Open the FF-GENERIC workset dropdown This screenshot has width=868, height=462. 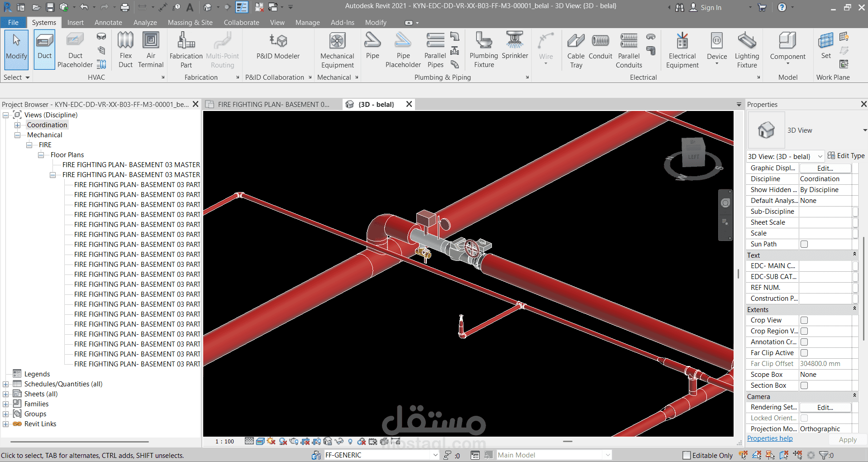[x=435, y=455]
